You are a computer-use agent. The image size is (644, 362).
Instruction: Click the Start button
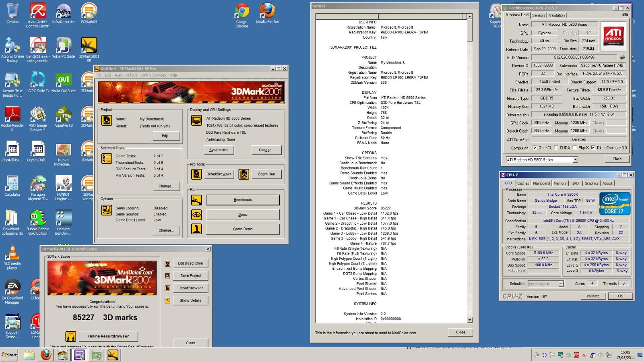point(9,355)
